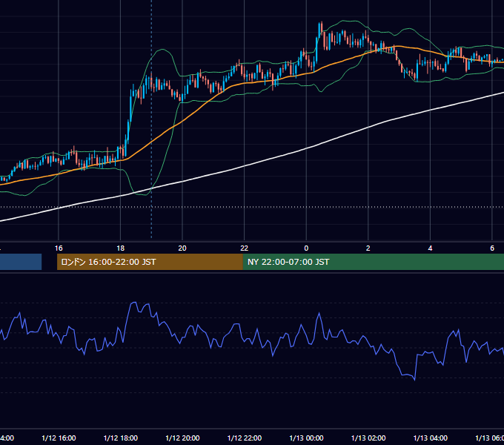Click the '2' hour label on upper axis

[x=368, y=248]
